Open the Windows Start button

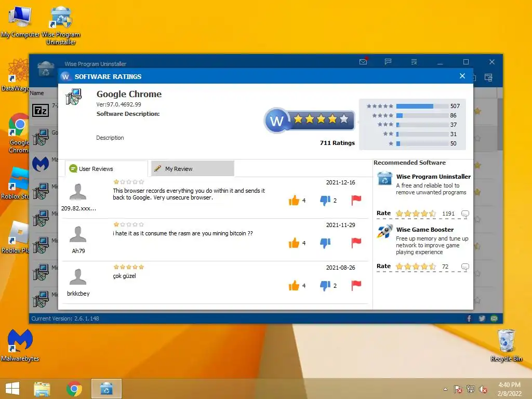12,389
